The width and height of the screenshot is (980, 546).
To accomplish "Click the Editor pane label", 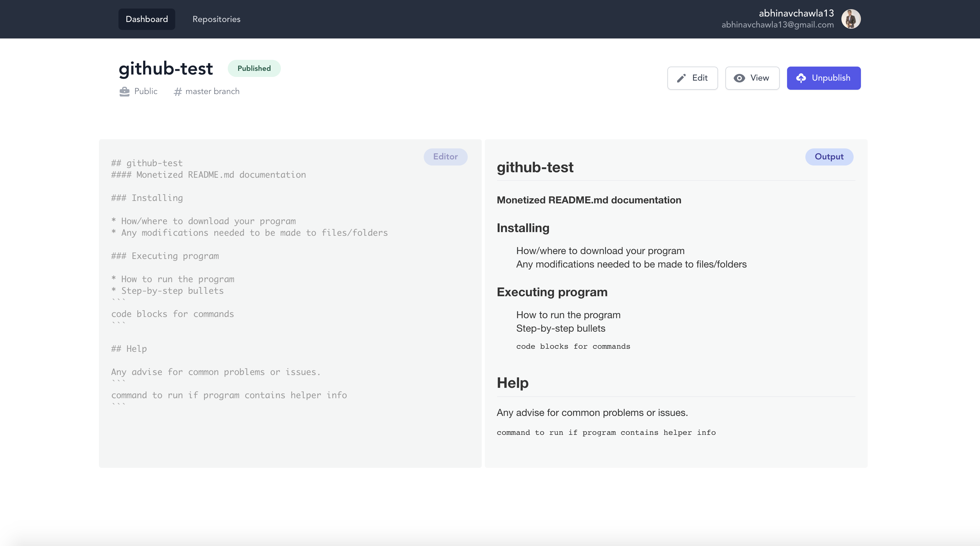I will point(445,157).
